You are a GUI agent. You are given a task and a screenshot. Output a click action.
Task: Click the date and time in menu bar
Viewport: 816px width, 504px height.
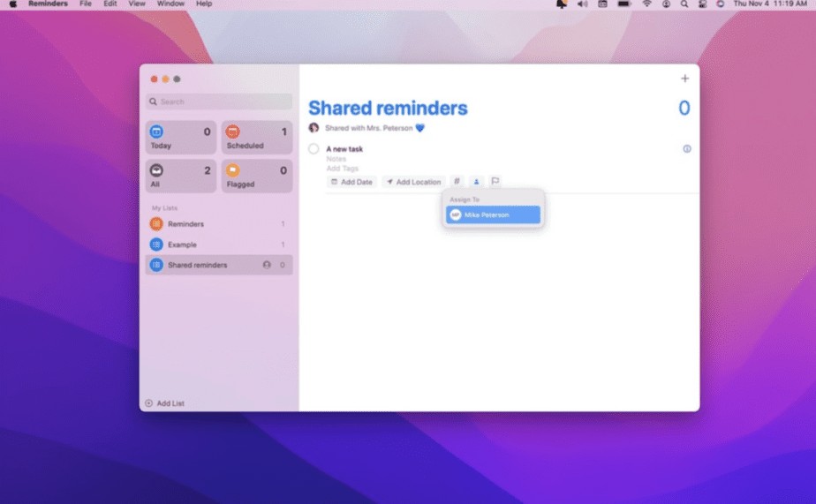770,4
